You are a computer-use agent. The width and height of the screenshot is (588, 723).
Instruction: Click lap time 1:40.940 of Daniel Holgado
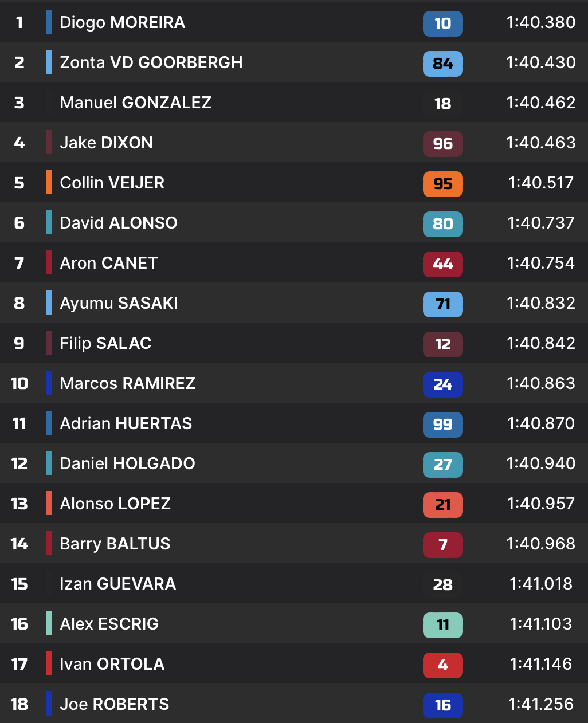tap(541, 463)
